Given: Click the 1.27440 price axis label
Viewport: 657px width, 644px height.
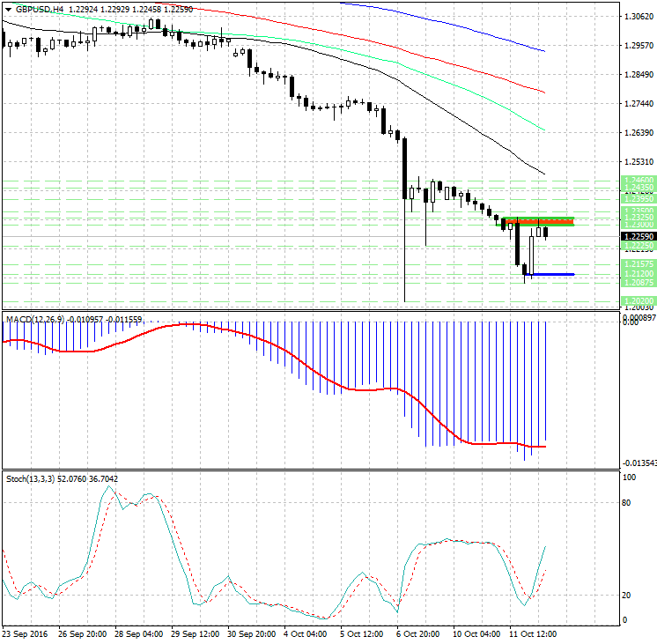Looking at the screenshot, I should click(639, 104).
